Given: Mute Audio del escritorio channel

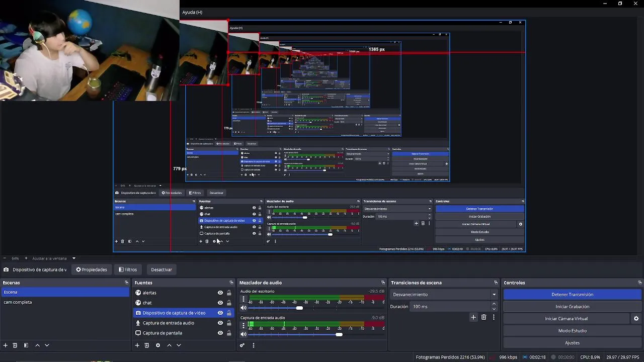Looking at the screenshot, I should [244, 308].
